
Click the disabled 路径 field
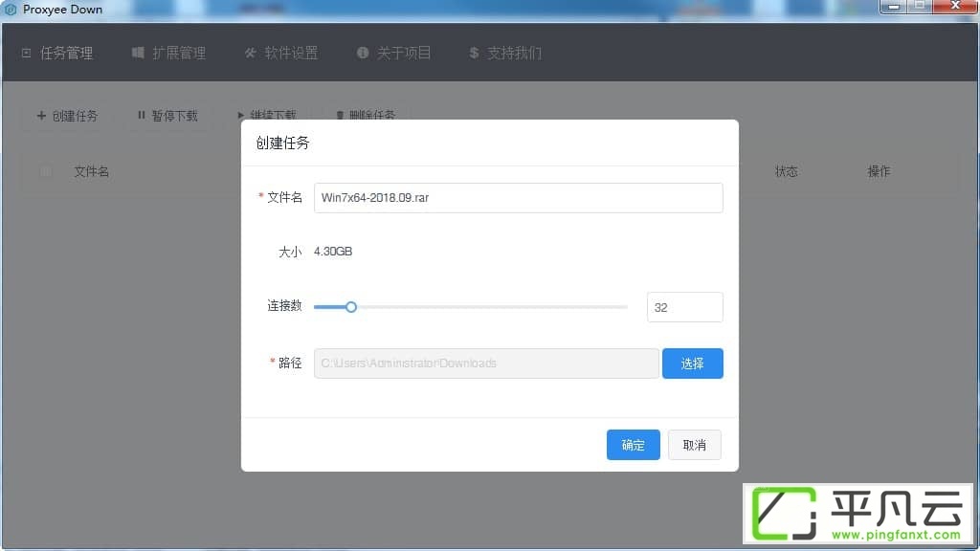(x=486, y=363)
